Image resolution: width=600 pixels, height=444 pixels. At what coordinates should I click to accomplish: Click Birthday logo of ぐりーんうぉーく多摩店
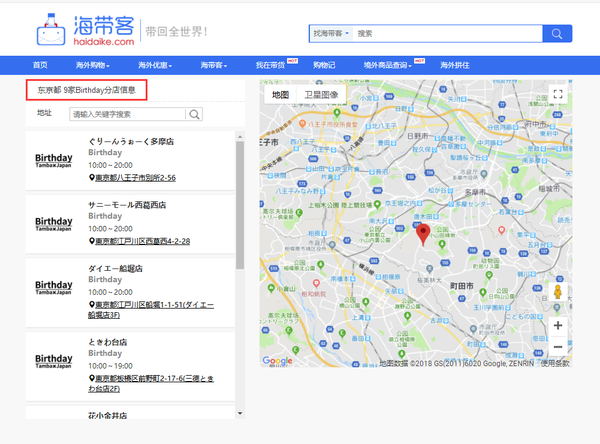(x=54, y=160)
